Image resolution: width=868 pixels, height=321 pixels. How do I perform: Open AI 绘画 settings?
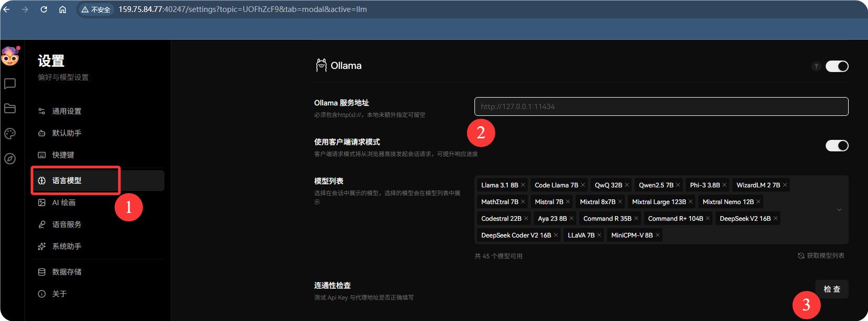98,203
